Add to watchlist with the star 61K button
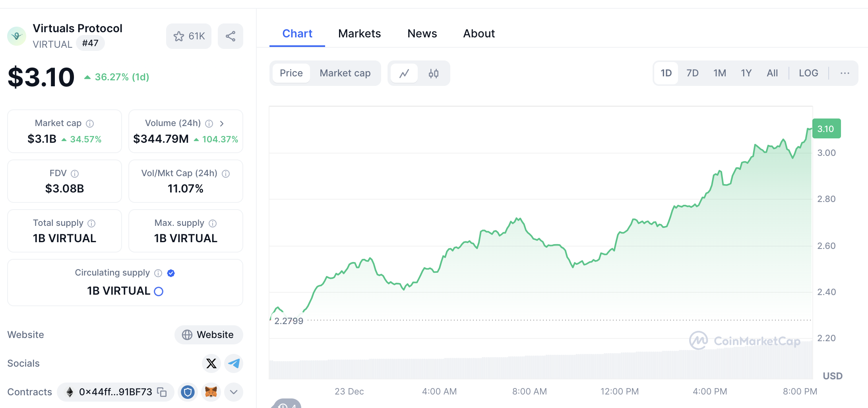868x408 pixels. [189, 36]
